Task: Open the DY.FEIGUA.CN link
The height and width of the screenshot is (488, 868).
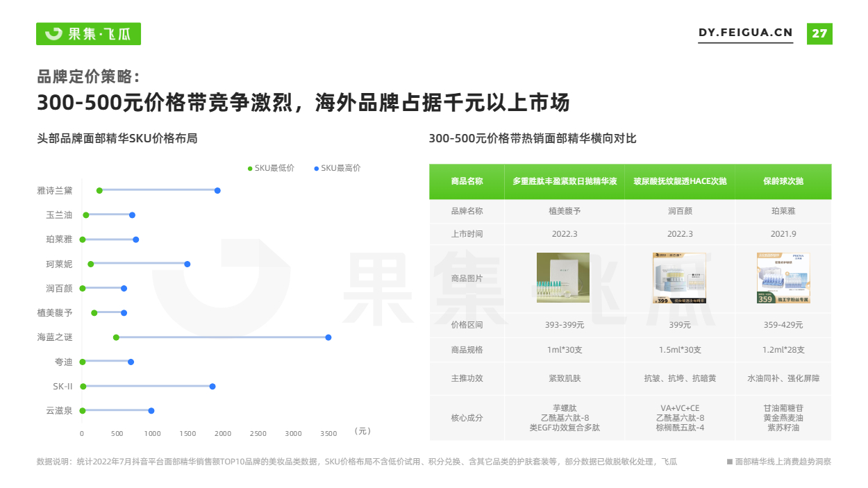Action: [x=745, y=33]
